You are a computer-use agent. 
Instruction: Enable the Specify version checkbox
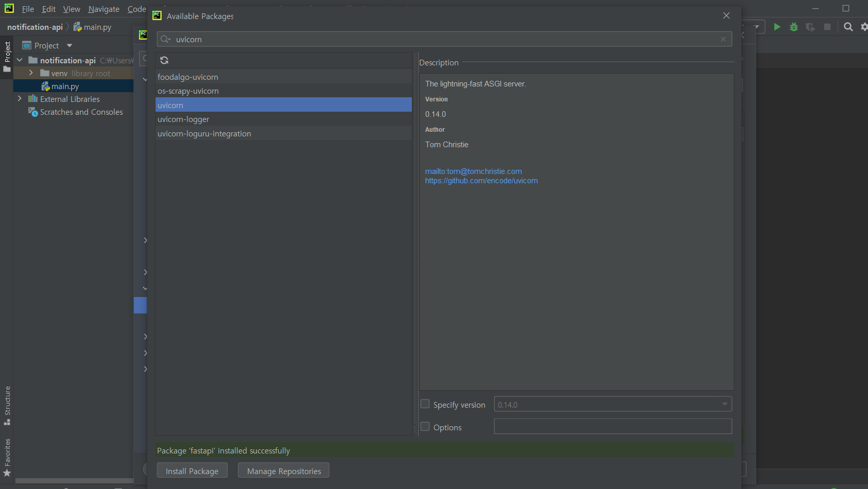click(x=425, y=404)
